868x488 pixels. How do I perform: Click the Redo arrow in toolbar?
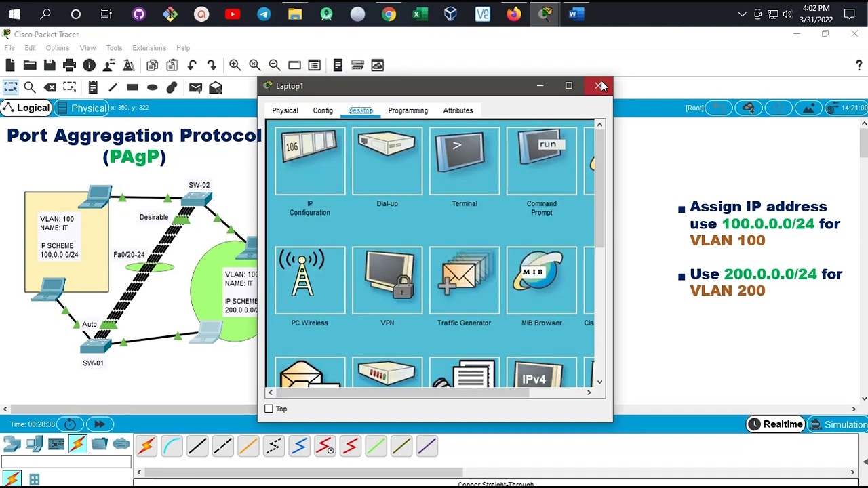coord(212,65)
